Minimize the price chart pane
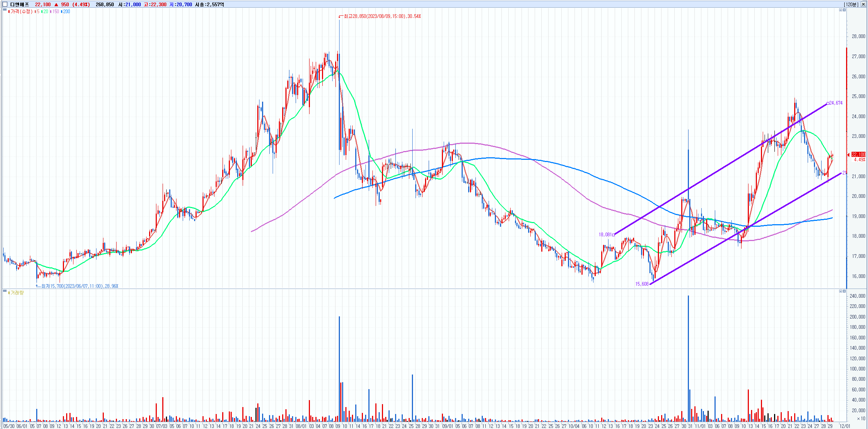This screenshot has width=868, height=429. (840, 10)
